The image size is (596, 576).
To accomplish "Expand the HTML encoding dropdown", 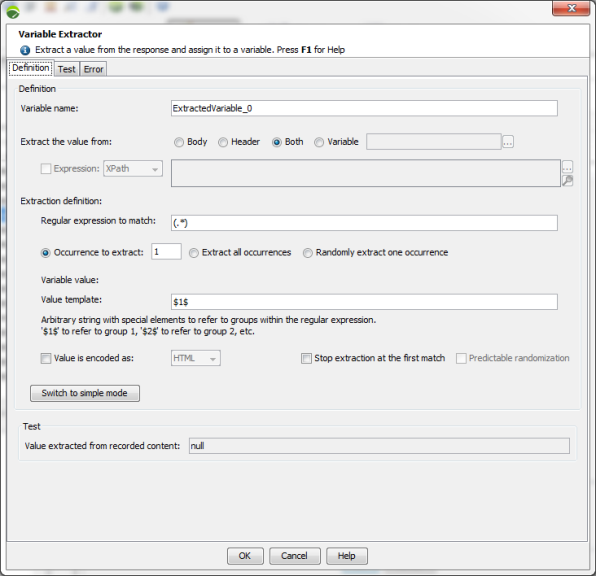I will point(195,358).
